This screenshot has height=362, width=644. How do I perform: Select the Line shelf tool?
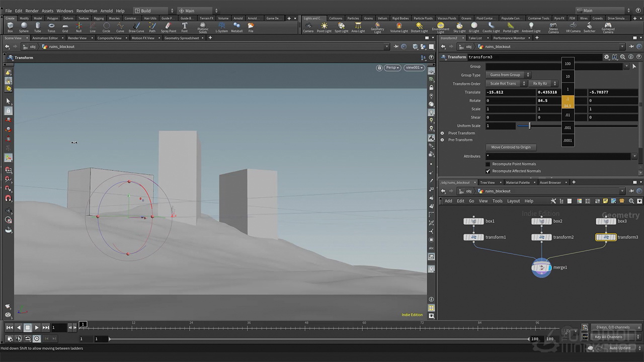click(93, 27)
